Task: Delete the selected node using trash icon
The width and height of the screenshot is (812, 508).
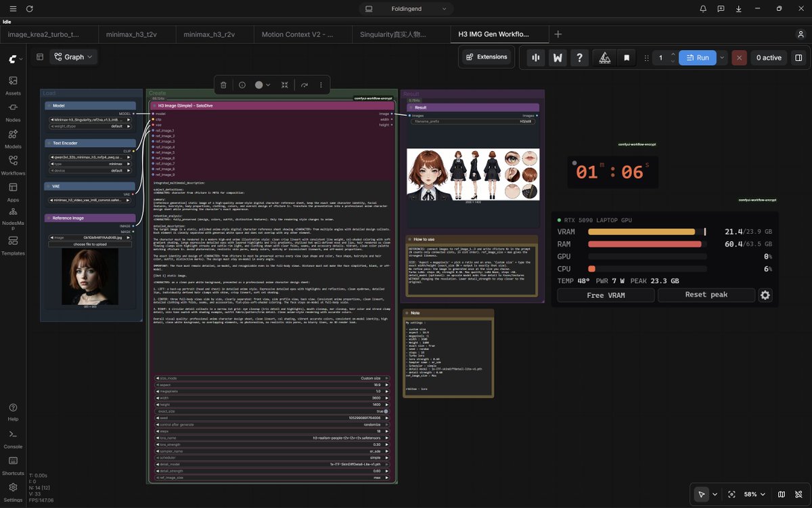Action: (223, 85)
